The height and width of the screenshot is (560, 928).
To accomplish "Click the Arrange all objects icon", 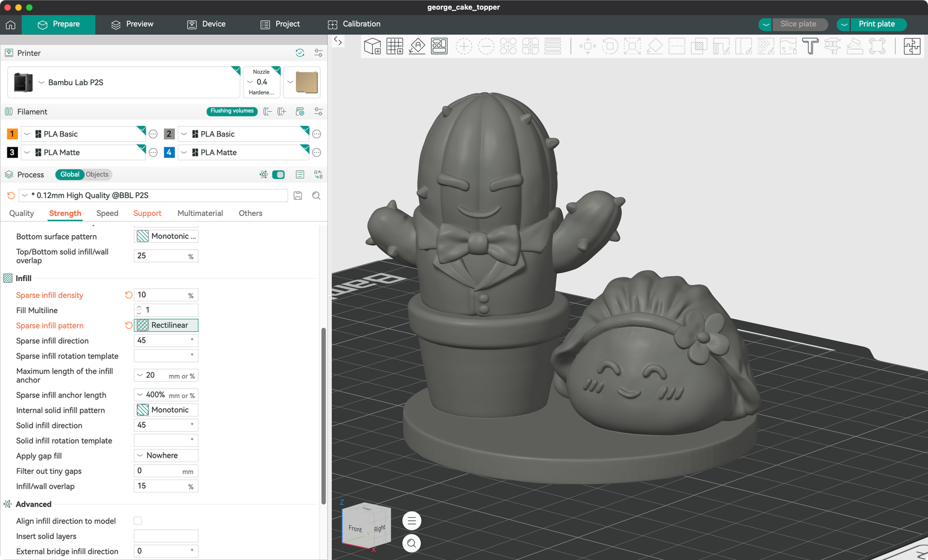I will 439,46.
